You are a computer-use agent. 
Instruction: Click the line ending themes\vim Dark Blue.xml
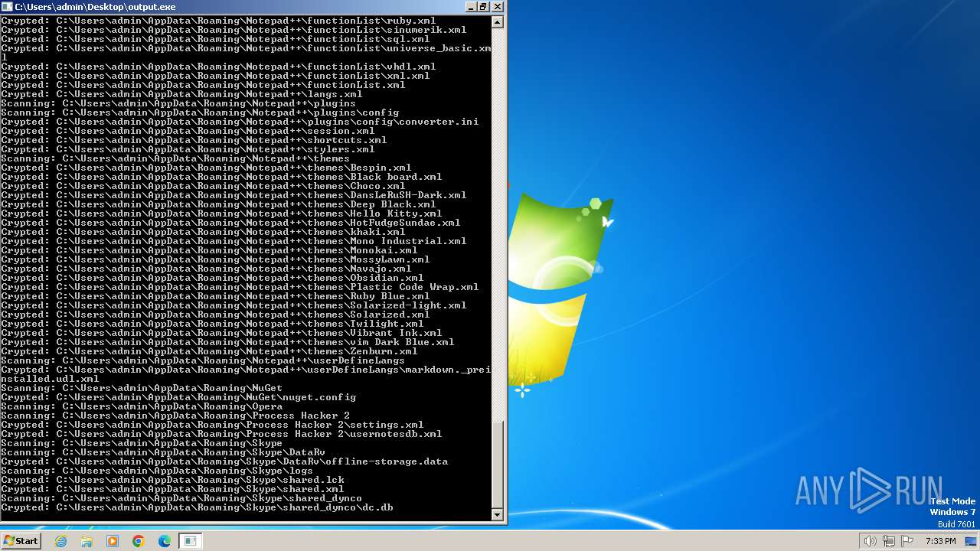click(x=227, y=342)
